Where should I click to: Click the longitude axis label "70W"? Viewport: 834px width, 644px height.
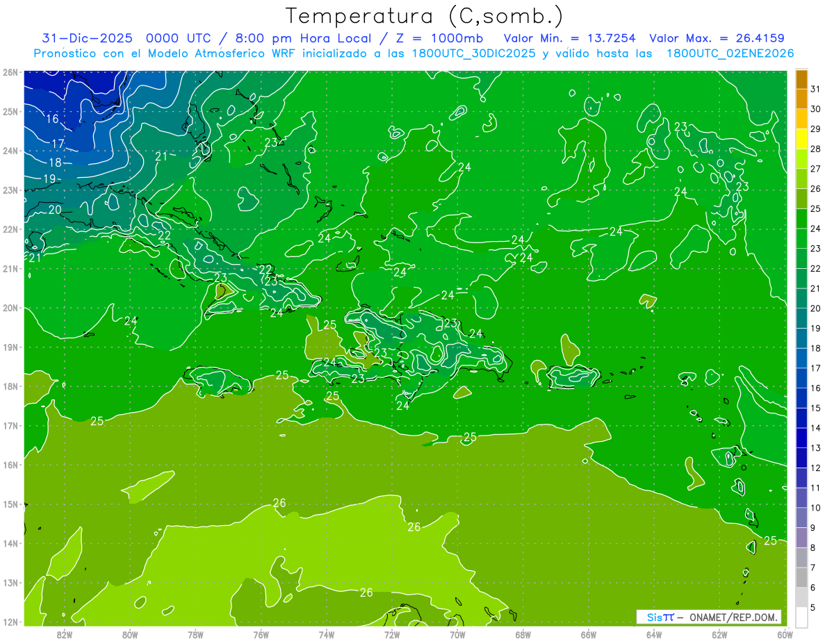click(x=457, y=634)
